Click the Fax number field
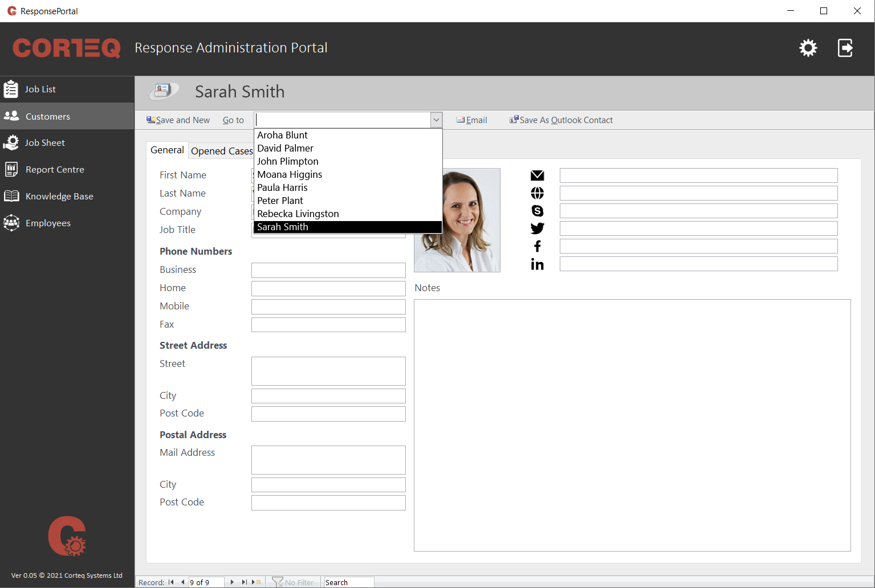 (328, 325)
